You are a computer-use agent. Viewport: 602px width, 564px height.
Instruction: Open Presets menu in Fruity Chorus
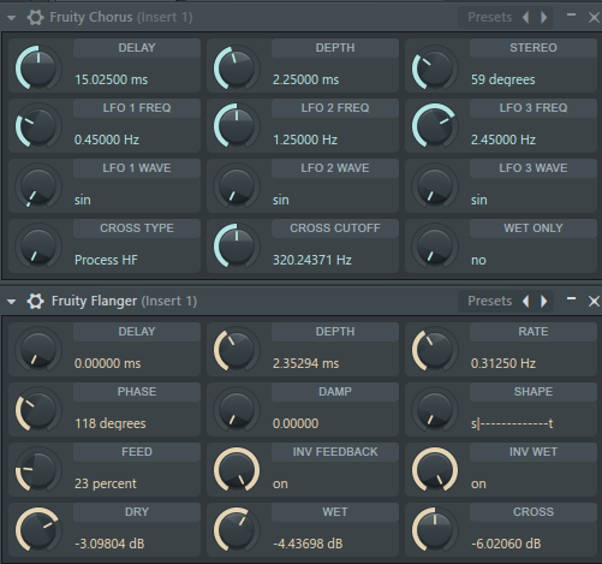click(490, 17)
